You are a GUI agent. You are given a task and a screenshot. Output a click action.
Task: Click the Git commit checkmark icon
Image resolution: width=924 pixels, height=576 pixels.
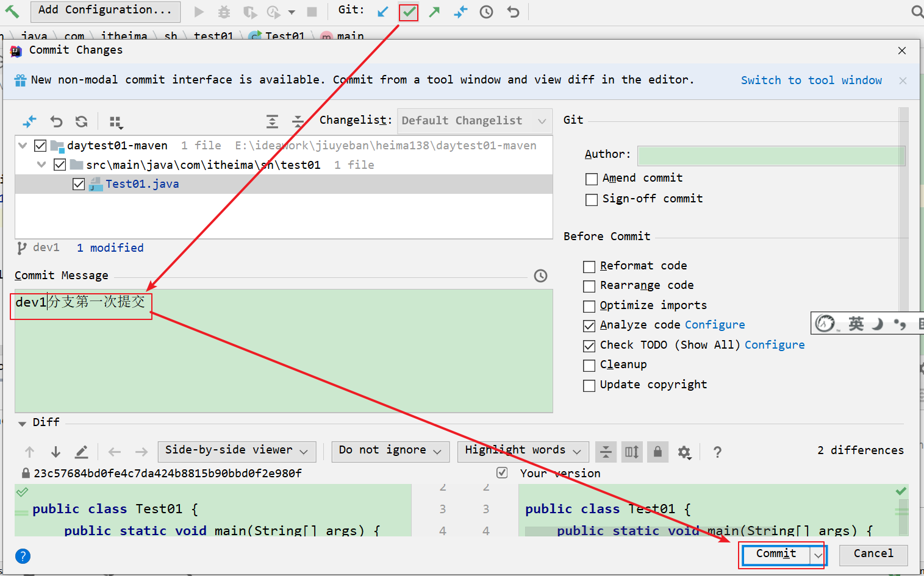tap(409, 12)
